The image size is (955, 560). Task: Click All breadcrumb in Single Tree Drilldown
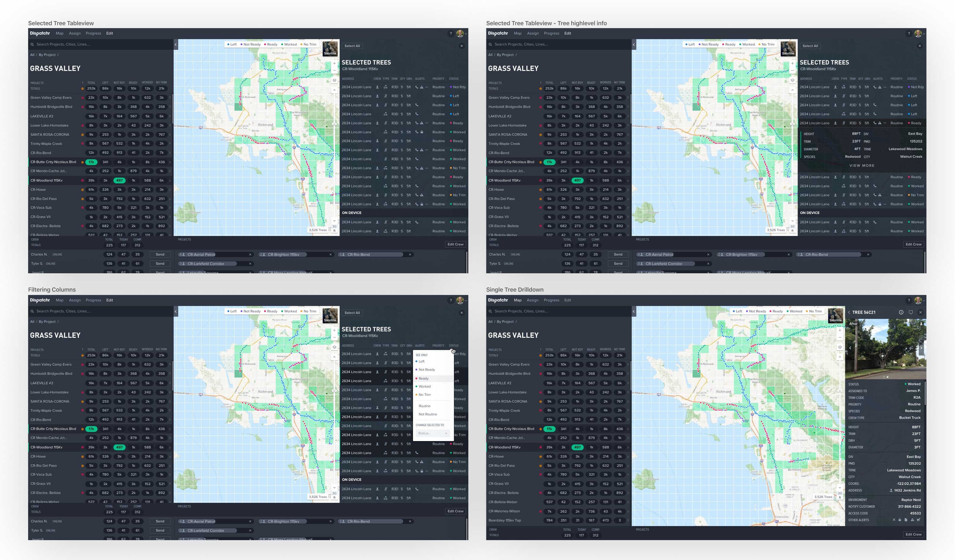click(490, 322)
